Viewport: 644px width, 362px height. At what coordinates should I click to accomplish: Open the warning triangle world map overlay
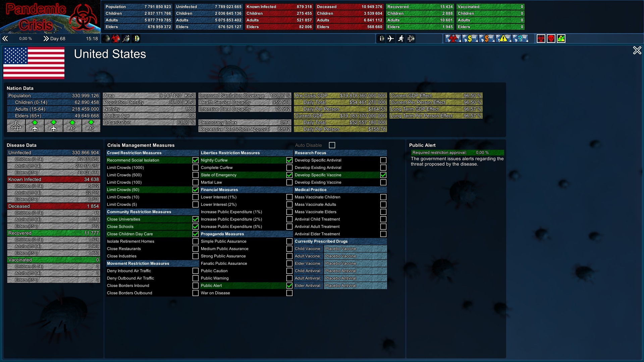tap(503, 39)
